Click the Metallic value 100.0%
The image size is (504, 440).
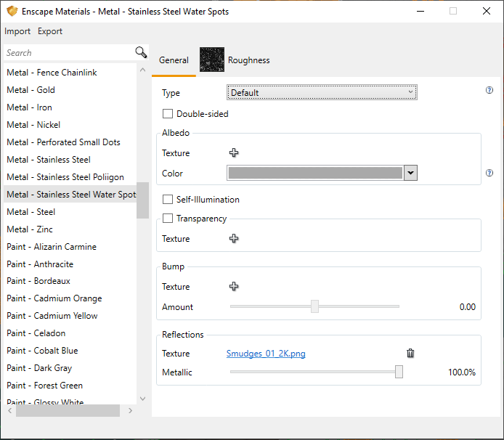pos(462,372)
